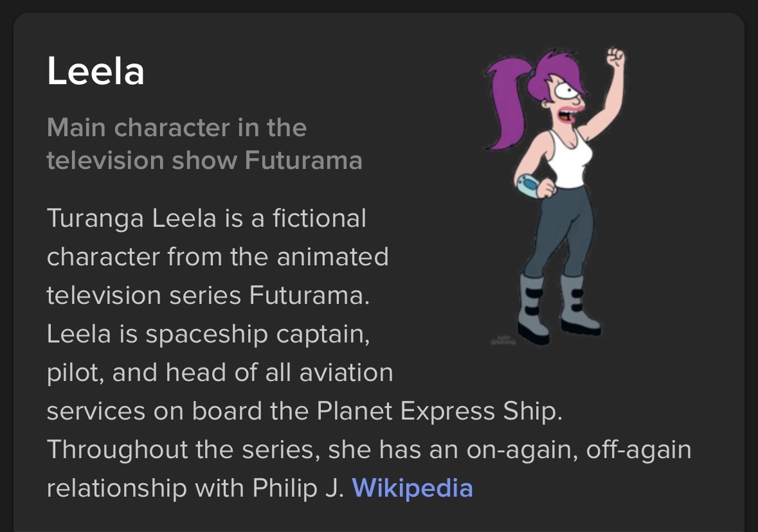Click the text 'Leela is spaceship captain,'
758x532 pixels.
coord(208,334)
